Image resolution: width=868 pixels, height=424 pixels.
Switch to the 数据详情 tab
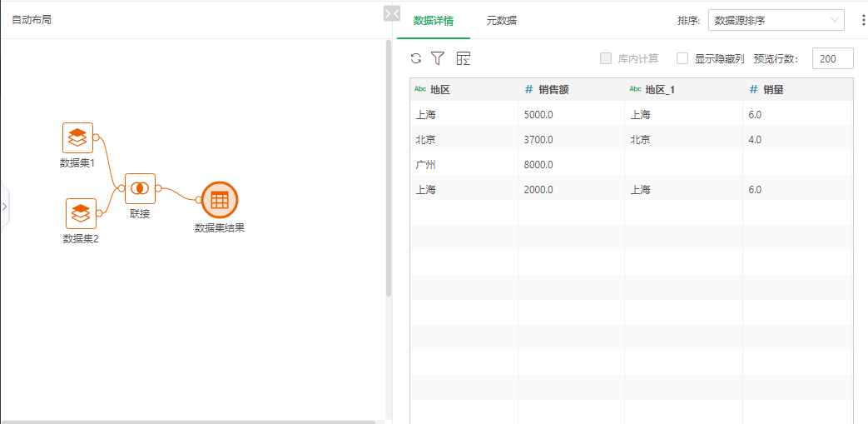tap(433, 20)
